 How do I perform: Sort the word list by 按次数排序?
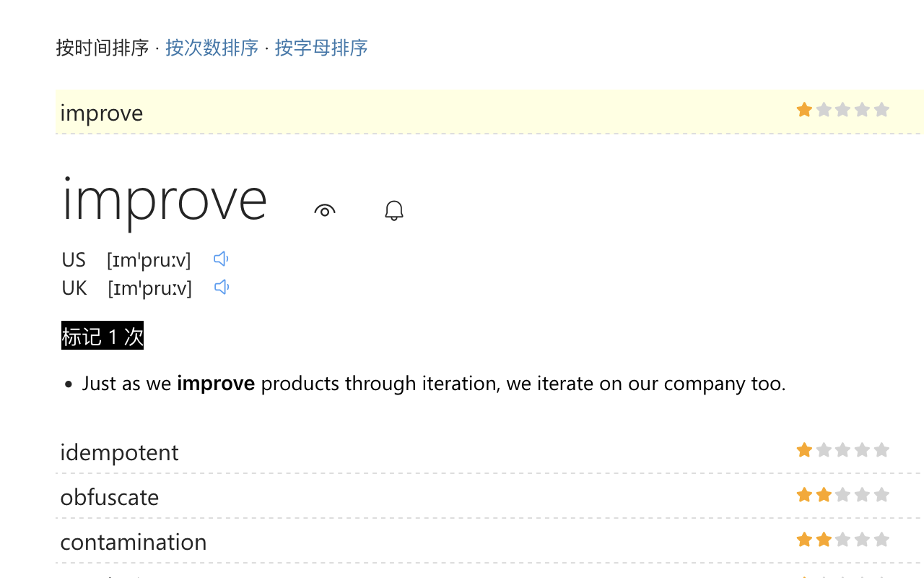(x=212, y=47)
